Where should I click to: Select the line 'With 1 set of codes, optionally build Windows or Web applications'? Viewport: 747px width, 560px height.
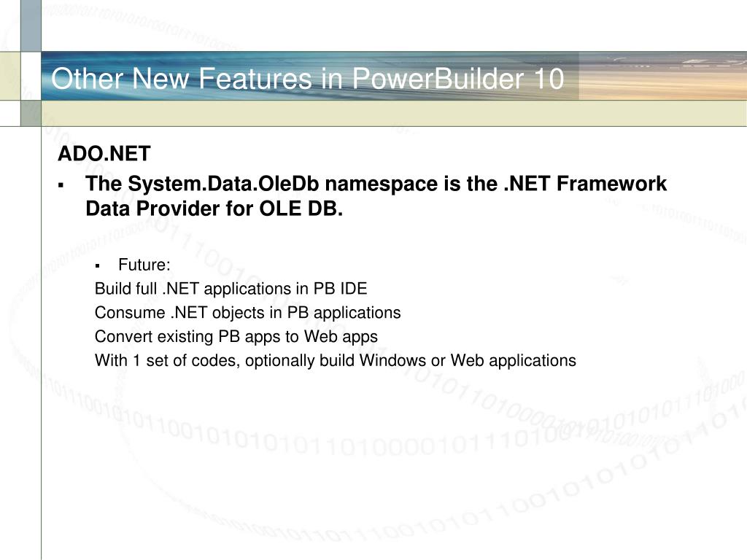[336, 360]
